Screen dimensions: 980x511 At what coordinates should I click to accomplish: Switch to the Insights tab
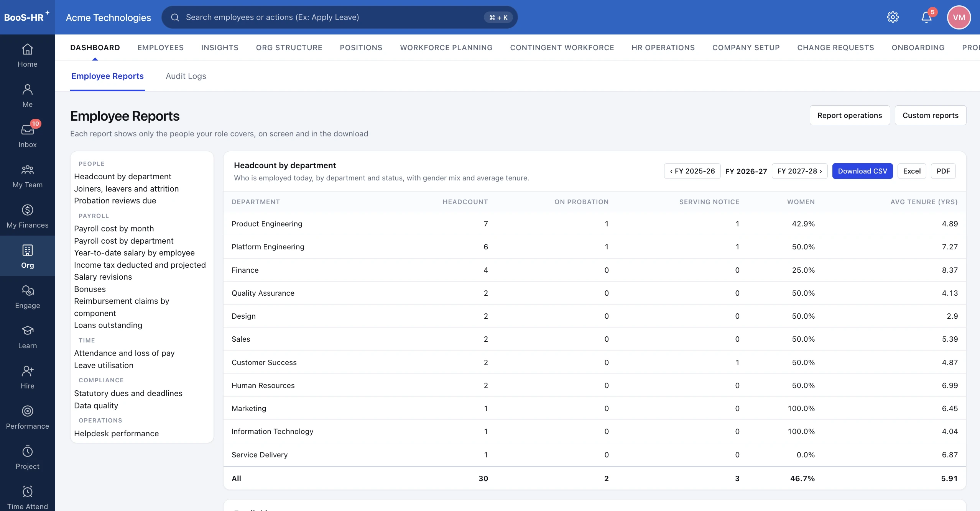[220, 47]
